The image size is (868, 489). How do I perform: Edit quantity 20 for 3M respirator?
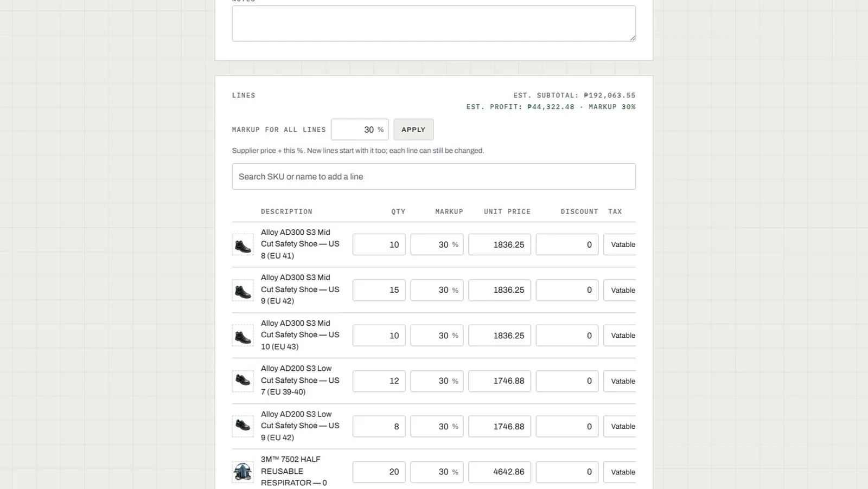tap(379, 472)
